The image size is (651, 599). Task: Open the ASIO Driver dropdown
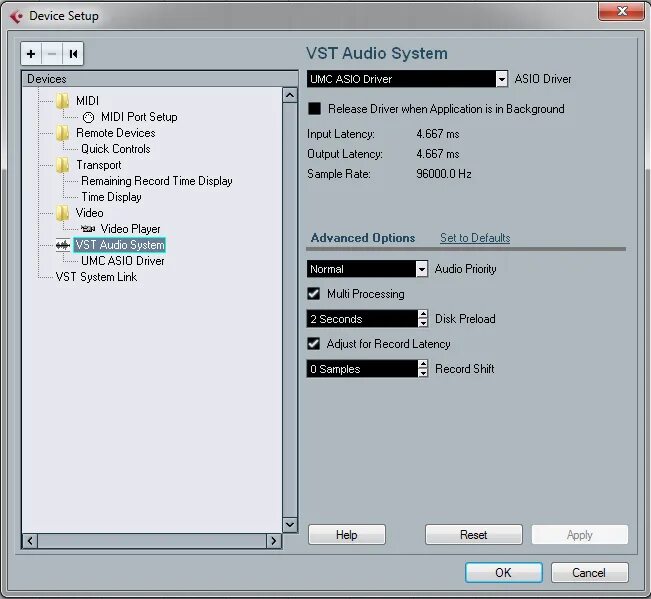click(502, 79)
